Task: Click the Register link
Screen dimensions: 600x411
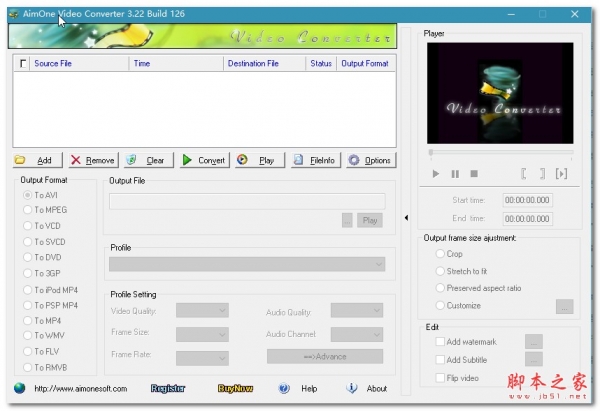Action: 168,388
